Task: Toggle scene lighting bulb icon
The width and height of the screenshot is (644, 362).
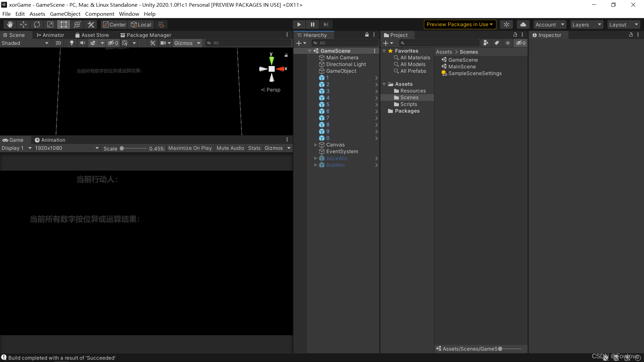Action: coord(71,43)
